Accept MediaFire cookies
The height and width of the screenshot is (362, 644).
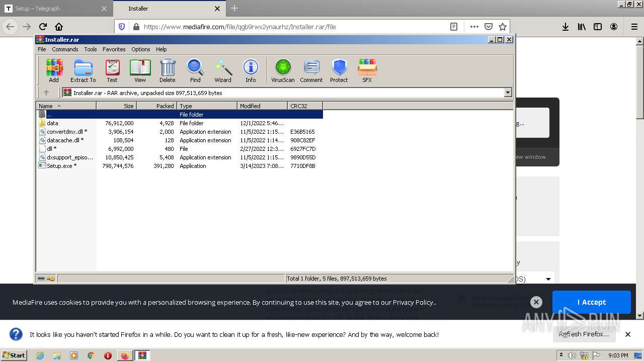[x=591, y=302]
